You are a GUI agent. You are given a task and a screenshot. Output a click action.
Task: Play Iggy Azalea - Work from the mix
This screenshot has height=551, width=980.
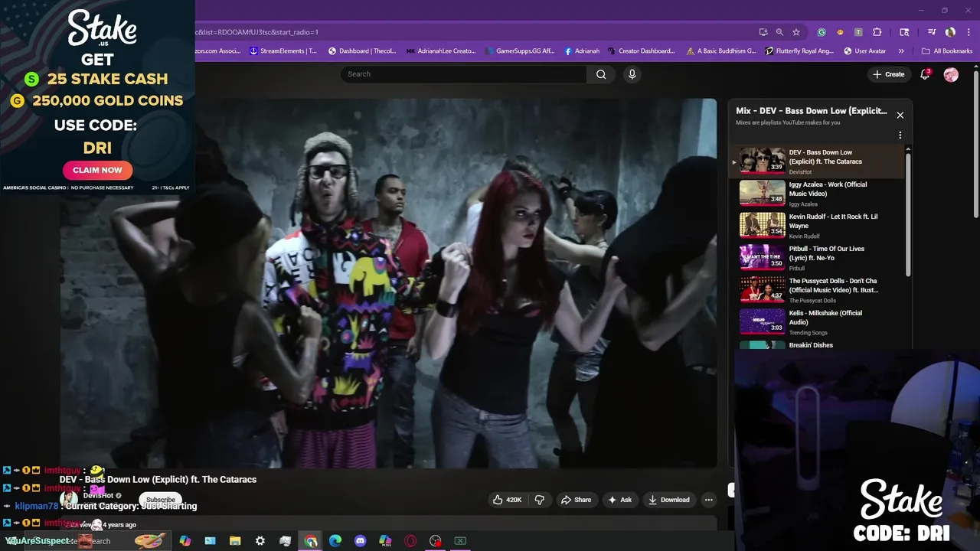point(816,194)
